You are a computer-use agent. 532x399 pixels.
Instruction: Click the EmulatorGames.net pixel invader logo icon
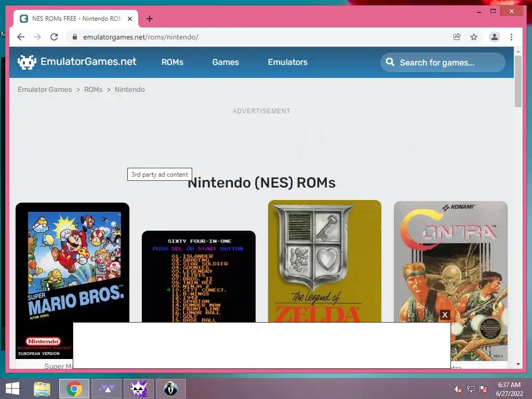pos(27,62)
